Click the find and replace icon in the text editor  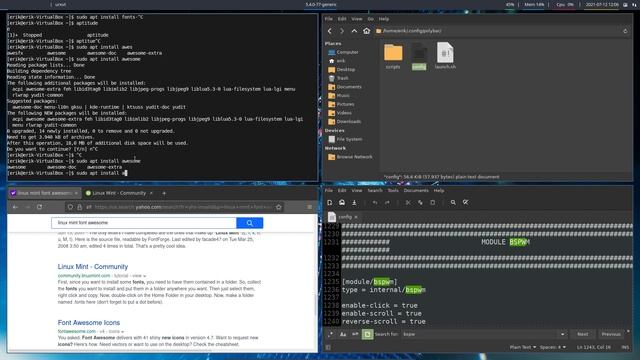click(x=465, y=202)
